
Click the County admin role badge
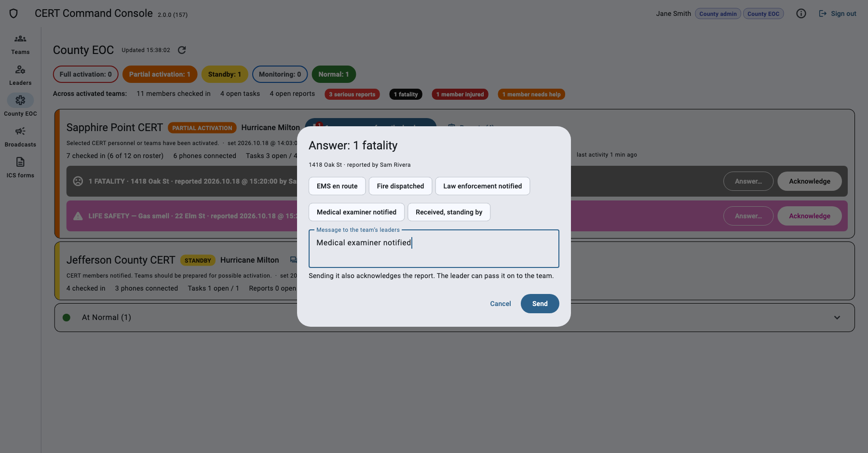(718, 14)
